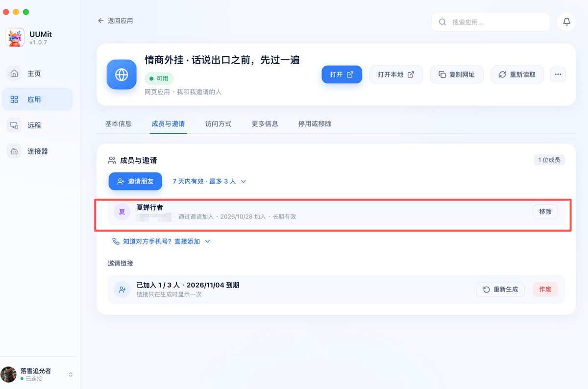Click the UUMit app logo

pyautogui.click(x=15, y=38)
